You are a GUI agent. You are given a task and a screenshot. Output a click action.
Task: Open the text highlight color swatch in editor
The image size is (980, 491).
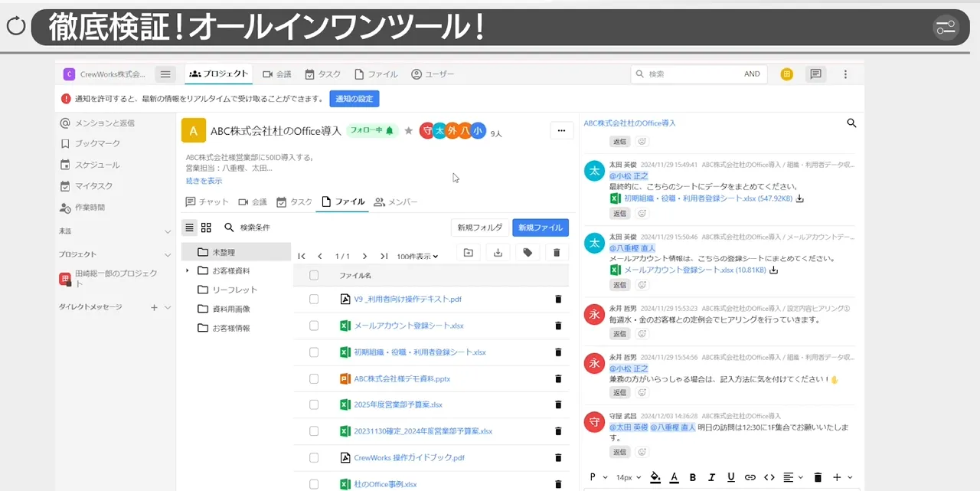coord(655,477)
